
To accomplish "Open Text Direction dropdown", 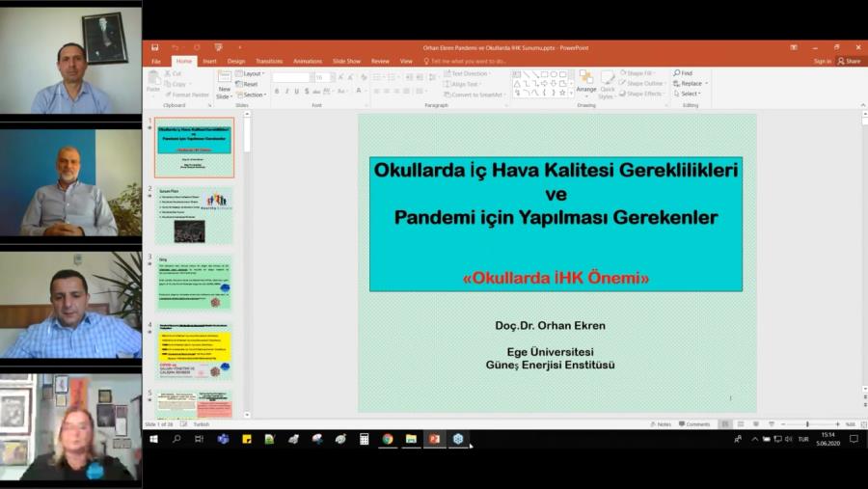I will 467,73.
